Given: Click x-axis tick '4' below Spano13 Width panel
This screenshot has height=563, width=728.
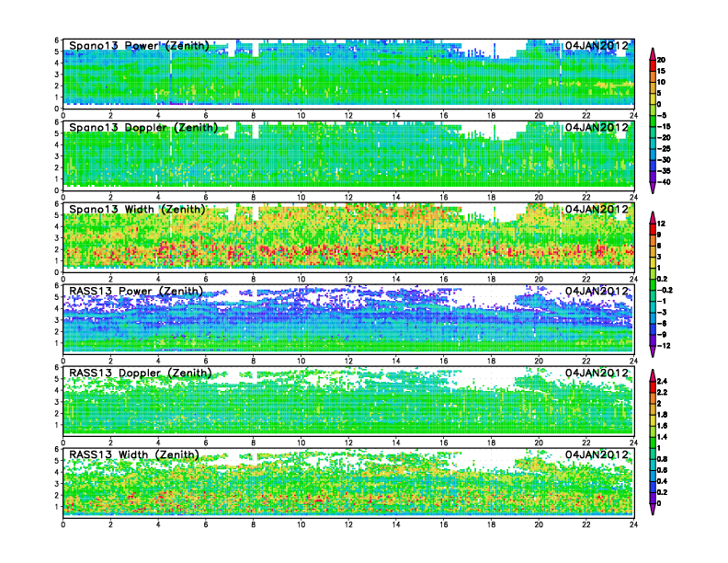Looking at the screenshot, I should [158, 279].
